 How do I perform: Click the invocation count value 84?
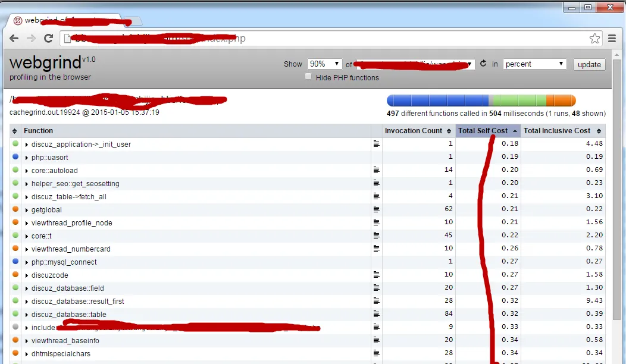(449, 313)
